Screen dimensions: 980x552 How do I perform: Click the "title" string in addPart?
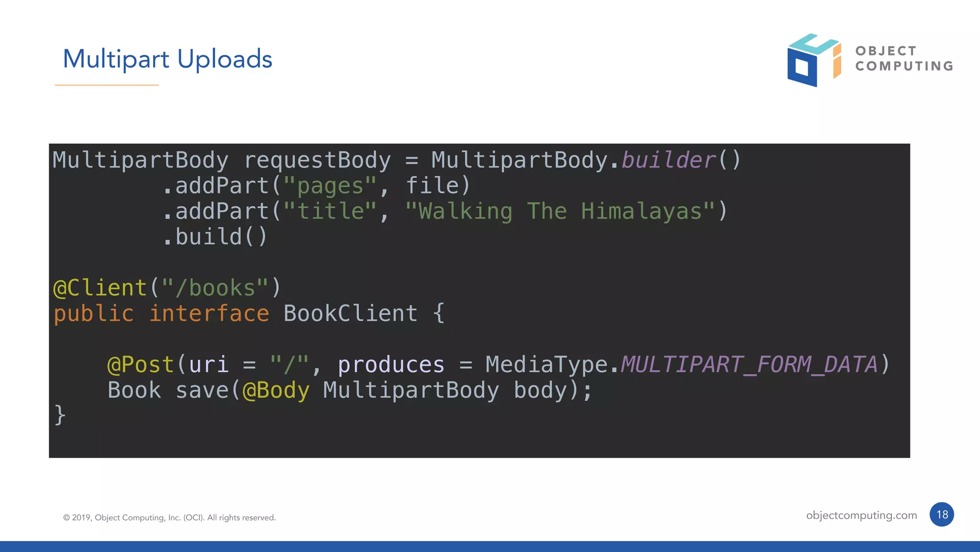coord(330,212)
